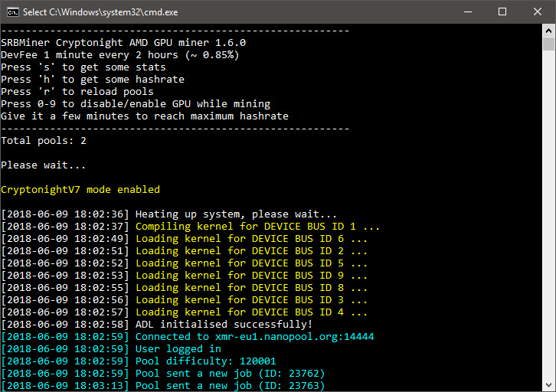Click the SRBMiner Cryptonight AMD GPU miner line
The width and height of the screenshot is (556, 392).
(123, 43)
